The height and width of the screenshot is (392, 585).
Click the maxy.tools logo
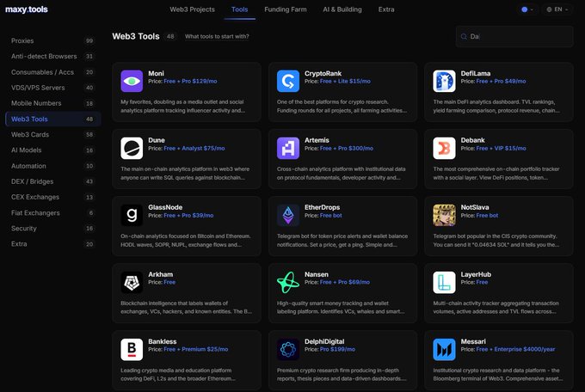point(27,9)
